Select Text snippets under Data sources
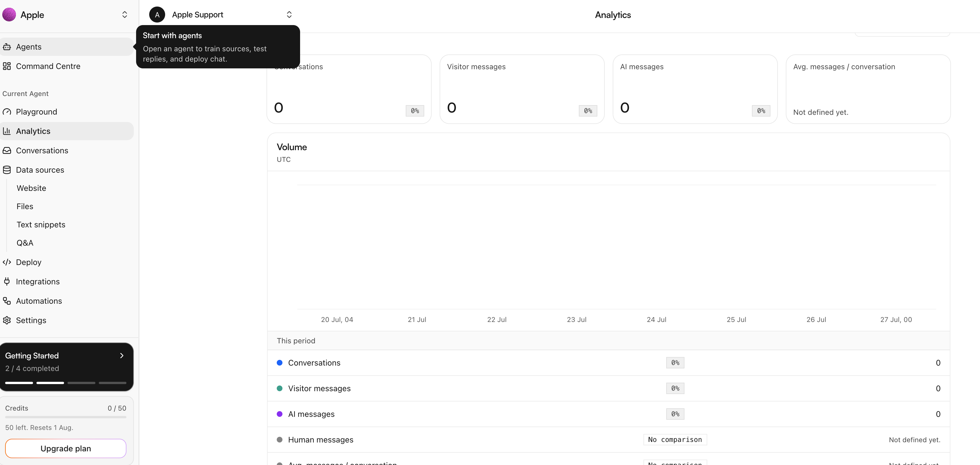Viewport: 980px width, 465px height. [x=41, y=225]
